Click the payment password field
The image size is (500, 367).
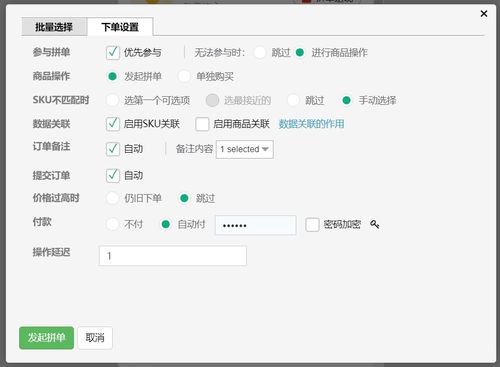256,225
